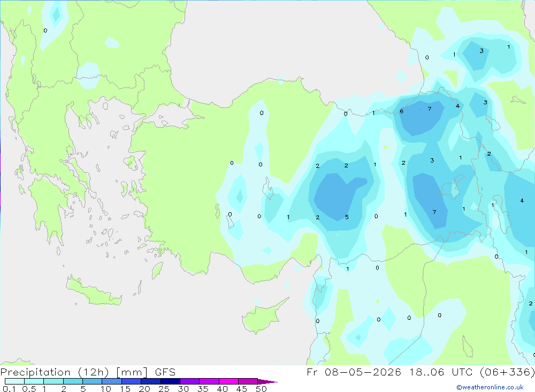The width and height of the screenshot is (535, 392).
Task: Click the '0.1' legend scale label
Action: (x=9, y=389)
